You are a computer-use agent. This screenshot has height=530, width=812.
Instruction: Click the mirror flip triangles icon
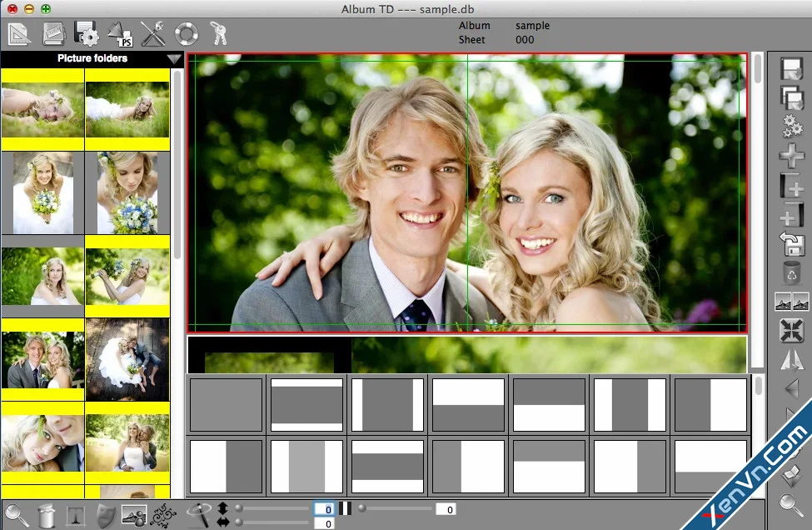click(792, 360)
